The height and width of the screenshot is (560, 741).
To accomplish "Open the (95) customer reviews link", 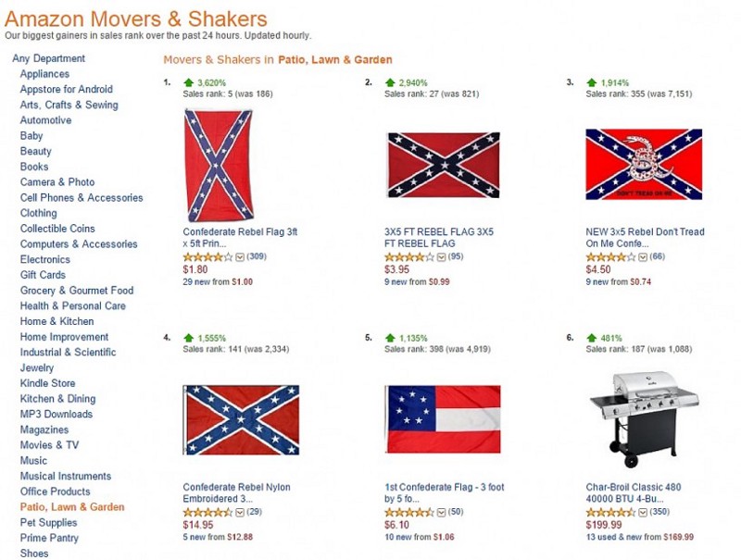I will click(456, 256).
